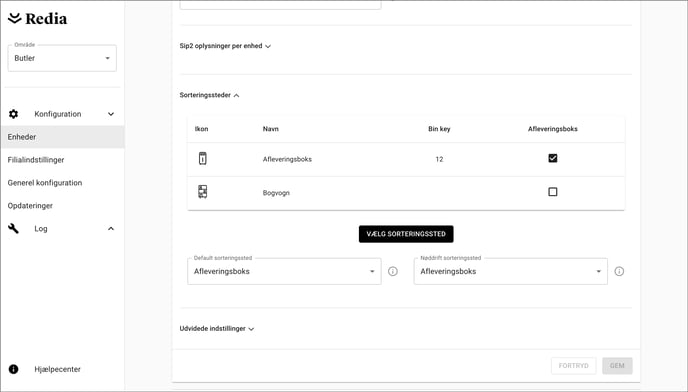The width and height of the screenshot is (688, 392).
Task: Open info beside Default sorteringssted
Action: click(393, 271)
